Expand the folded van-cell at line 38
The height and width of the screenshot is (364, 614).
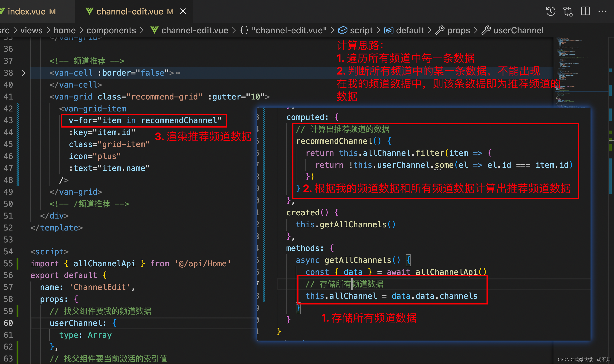pyautogui.click(x=23, y=73)
